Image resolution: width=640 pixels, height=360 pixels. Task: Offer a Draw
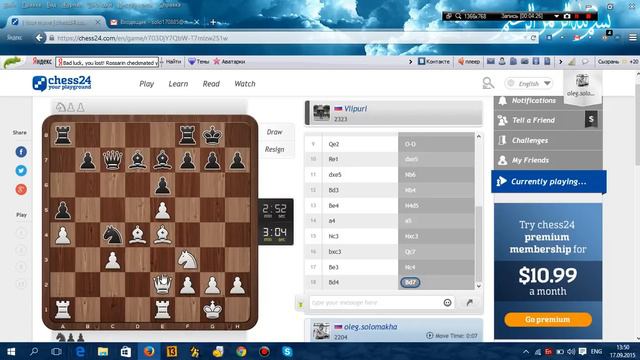(274, 132)
